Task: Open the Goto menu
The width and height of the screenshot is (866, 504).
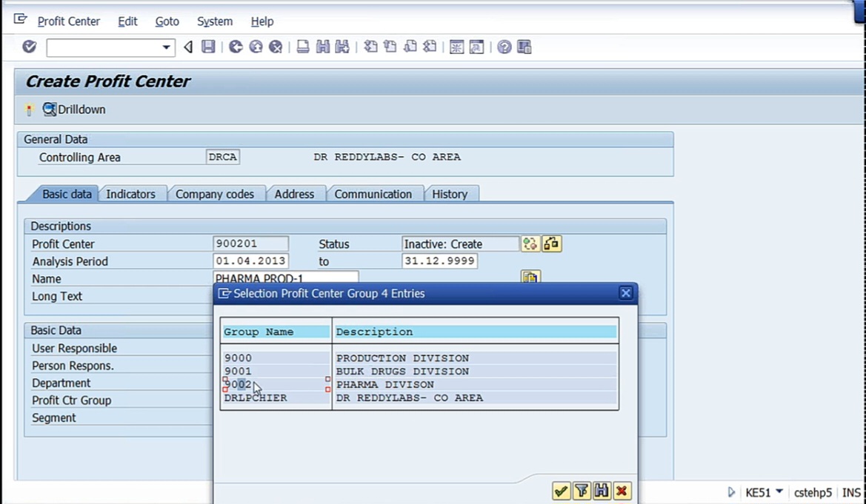Action: 167,21
